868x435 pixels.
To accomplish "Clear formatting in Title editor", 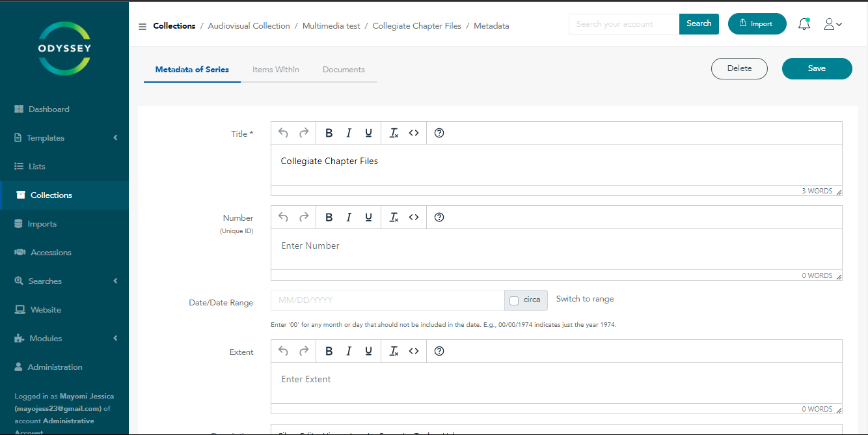I will coord(394,133).
